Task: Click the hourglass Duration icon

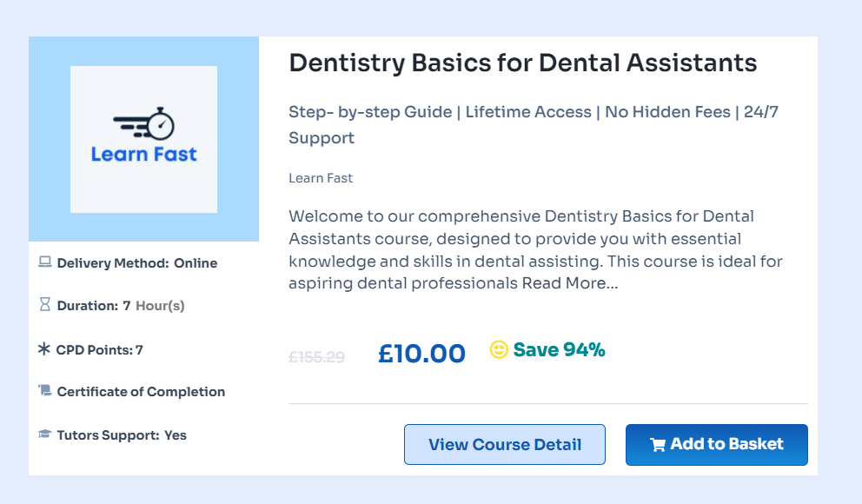Action: (45, 305)
